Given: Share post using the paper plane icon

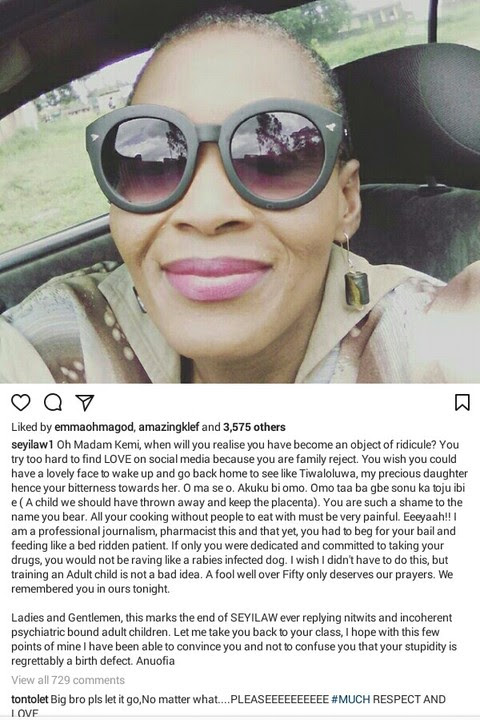Looking at the screenshot, I should coord(85,402).
